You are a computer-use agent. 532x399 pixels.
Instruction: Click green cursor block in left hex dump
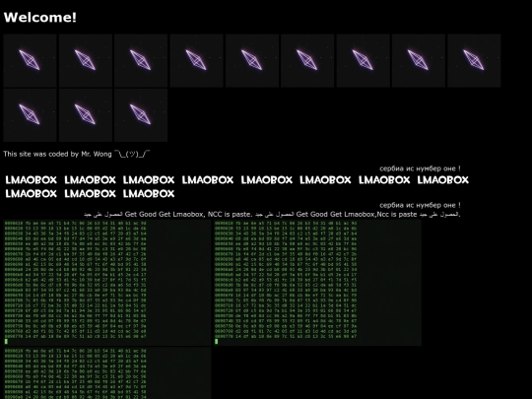coord(6,341)
